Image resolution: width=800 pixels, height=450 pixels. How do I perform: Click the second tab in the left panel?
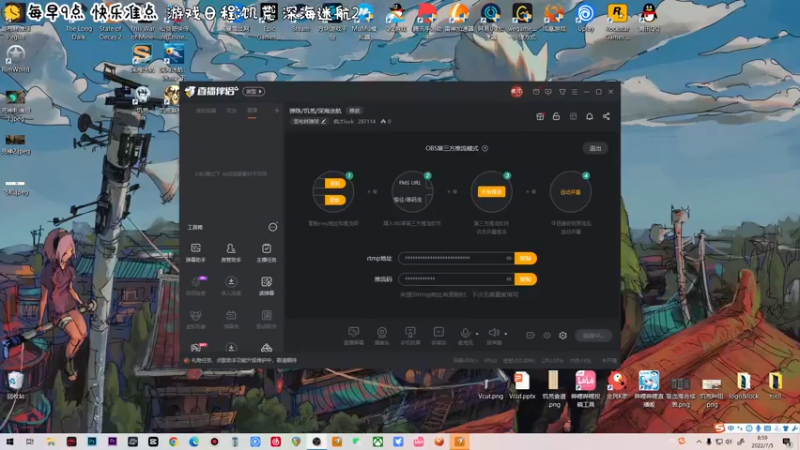coord(232,111)
